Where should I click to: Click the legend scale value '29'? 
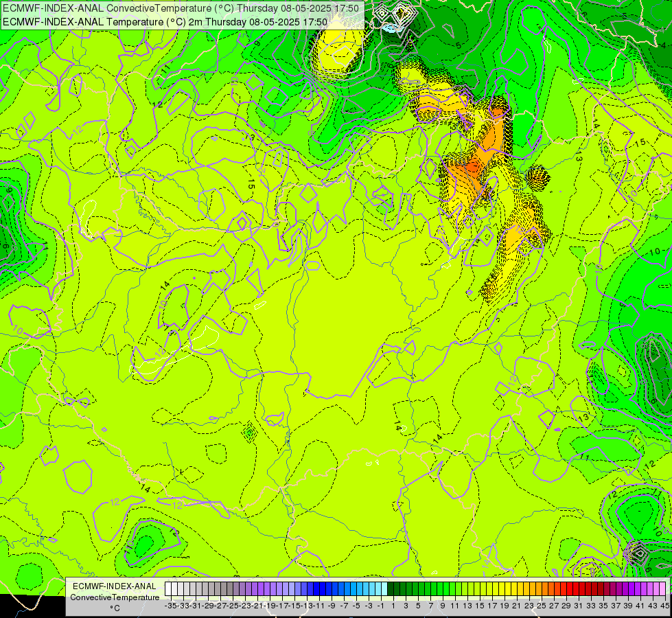click(566, 606)
